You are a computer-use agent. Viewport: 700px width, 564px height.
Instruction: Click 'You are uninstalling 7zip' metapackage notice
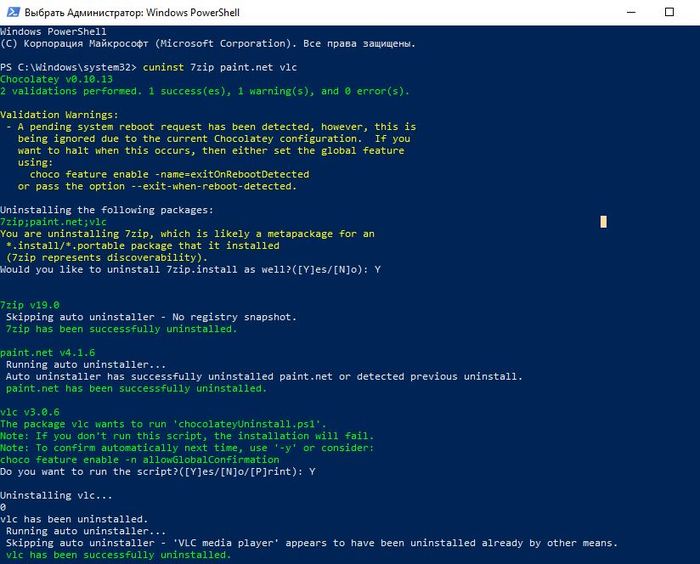(x=187, y=234)
